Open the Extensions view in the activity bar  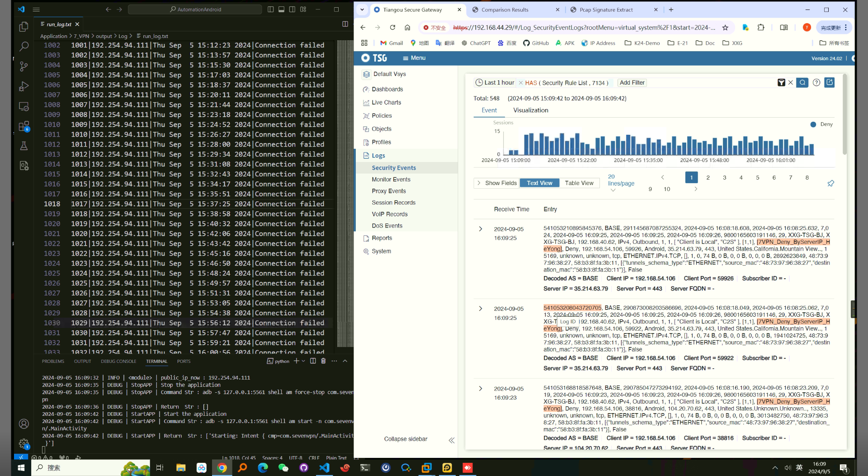coord(24,126)
